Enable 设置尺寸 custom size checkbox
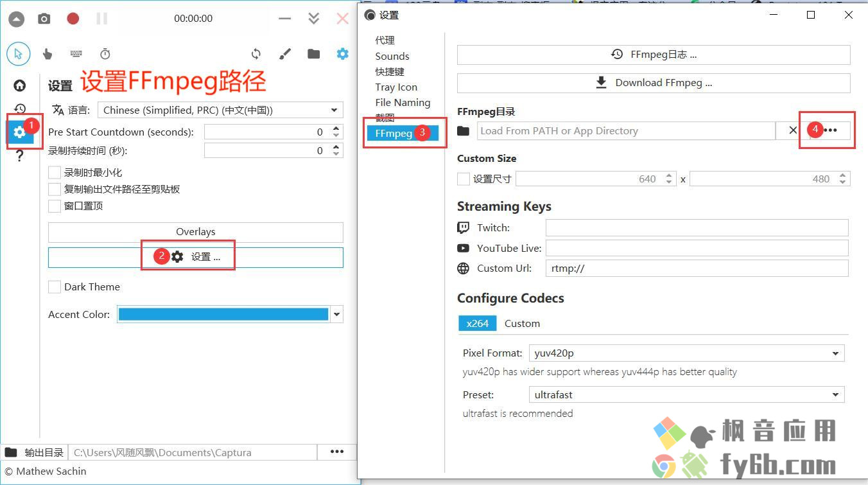This screenshot has height=485, width=868. point(463,179)
